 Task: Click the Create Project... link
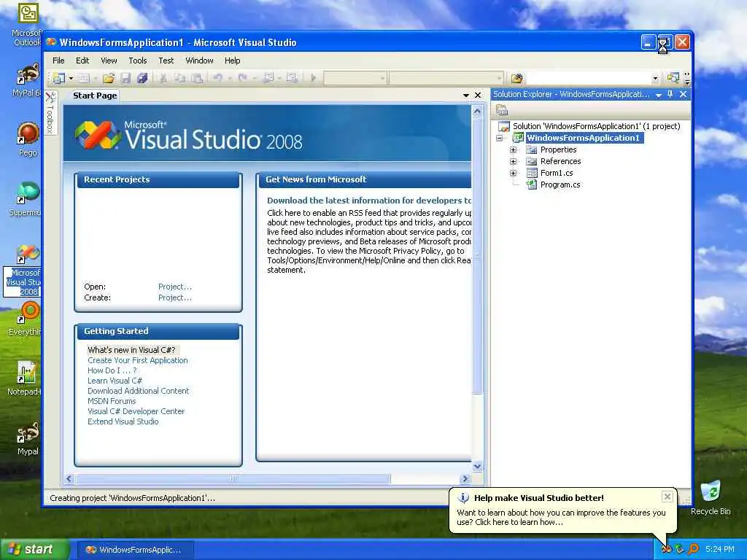pyautogui.click(x=175, y=297)
